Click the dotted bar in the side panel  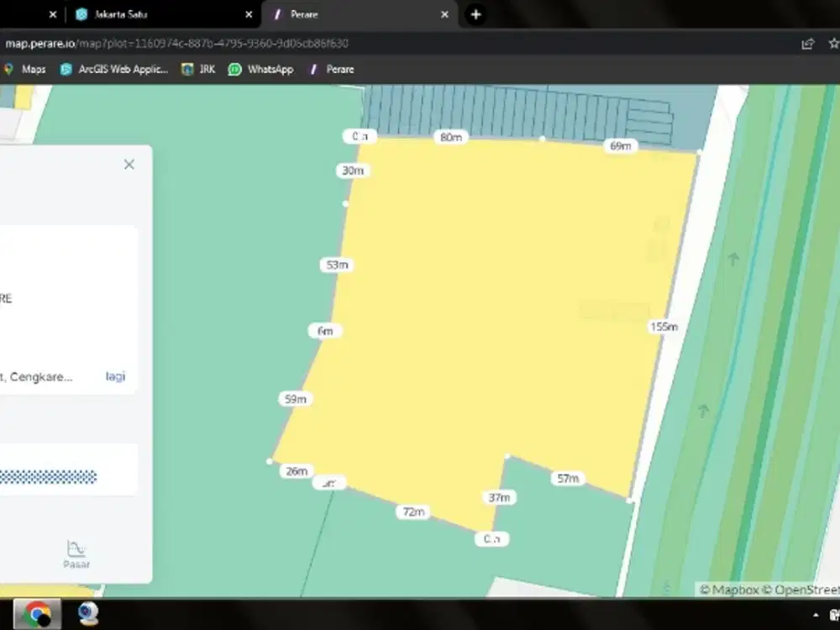coord(49,477)
